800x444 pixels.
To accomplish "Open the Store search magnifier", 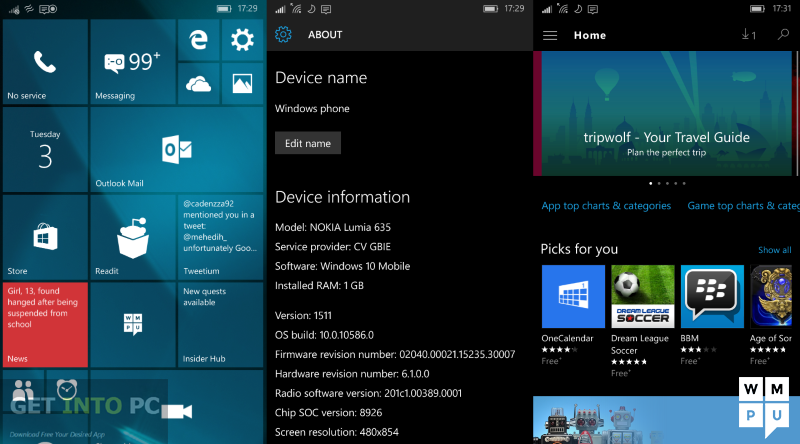I will pyautogui.click(x=783, y=35).
